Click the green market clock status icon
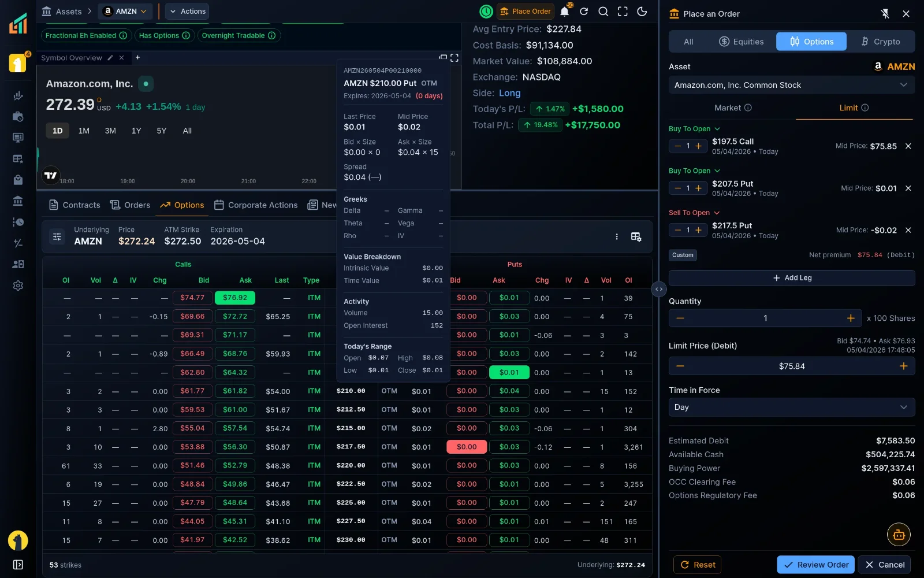Image resolution: width=924 pixels, height=578 pixels. pos(486,11)
